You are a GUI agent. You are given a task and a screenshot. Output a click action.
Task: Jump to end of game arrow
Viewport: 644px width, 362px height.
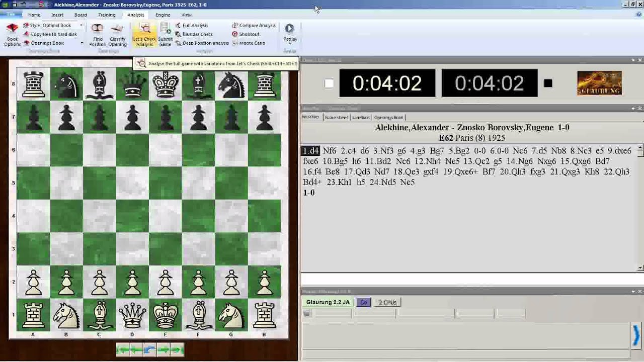177,350
